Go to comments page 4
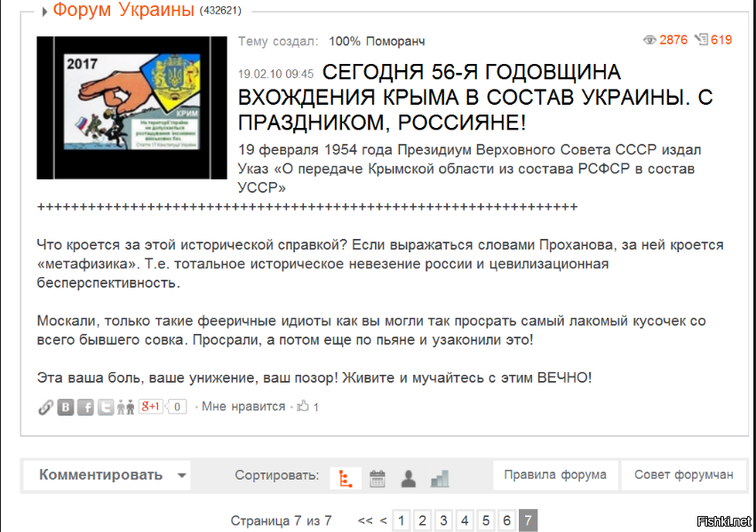 tap(465, 520)
